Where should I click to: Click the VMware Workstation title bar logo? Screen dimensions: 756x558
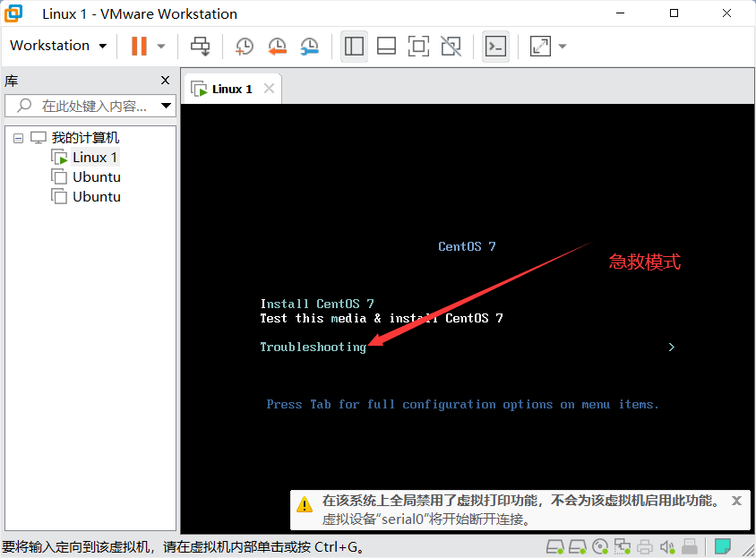click(x=13, y=13)
